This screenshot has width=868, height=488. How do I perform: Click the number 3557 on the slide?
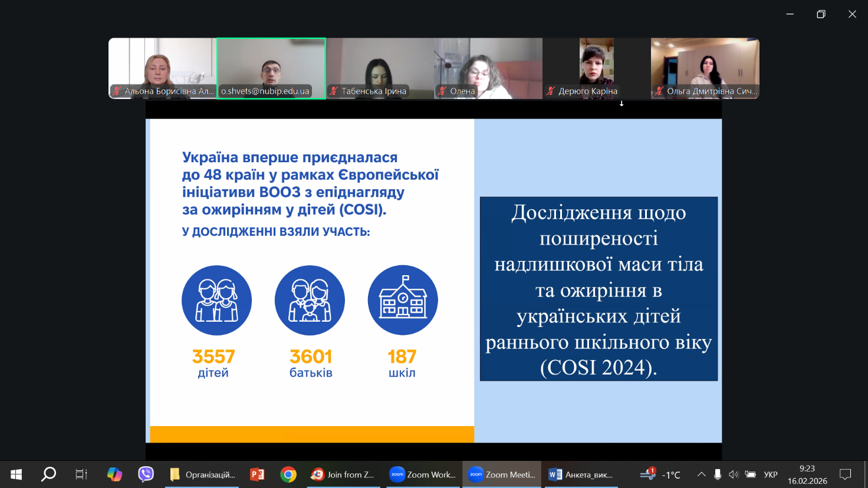(213, 357)
